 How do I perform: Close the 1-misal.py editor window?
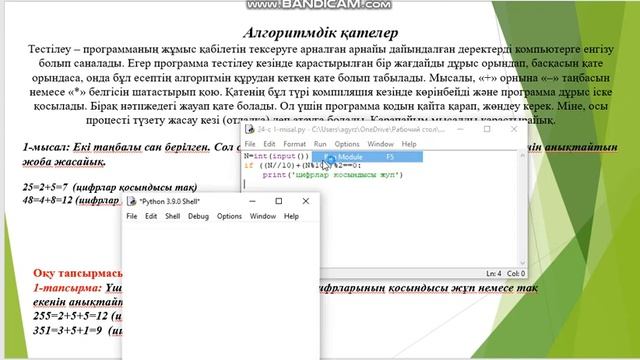coord(514,129)
